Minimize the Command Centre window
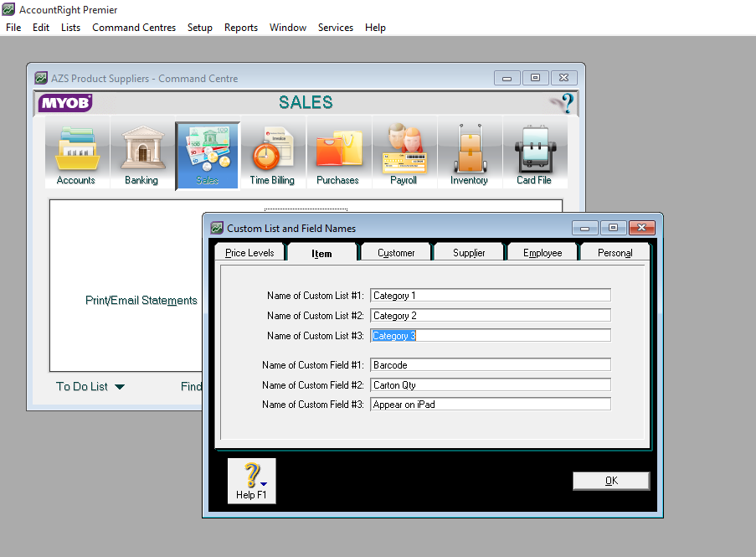The height and width of the screenshot is (557, 756). click(507, 78)
